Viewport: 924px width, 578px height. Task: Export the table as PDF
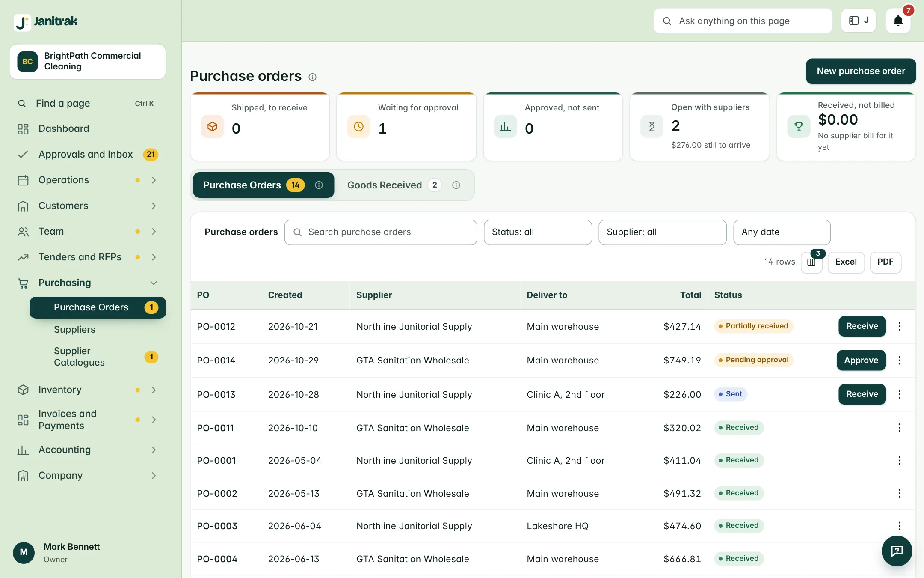coord(885,262)
